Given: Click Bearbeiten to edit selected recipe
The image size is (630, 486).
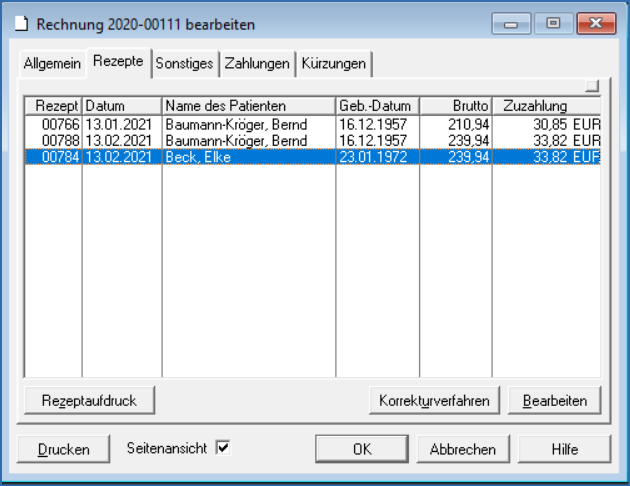Looking at the screenshot, I should [x=554, y=400].
